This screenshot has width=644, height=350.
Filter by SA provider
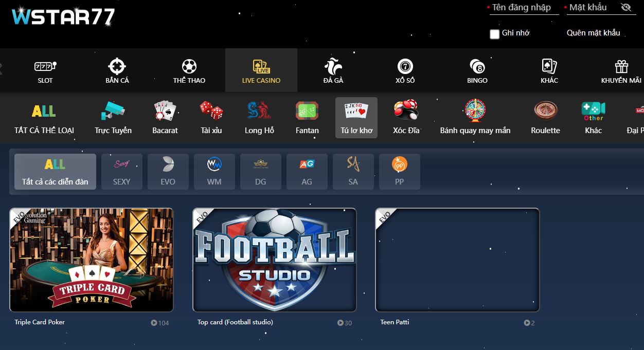point(353,172)
